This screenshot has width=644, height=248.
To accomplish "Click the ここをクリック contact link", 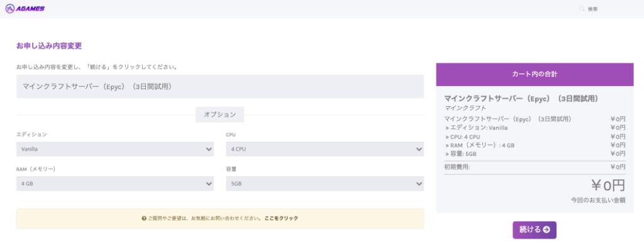I will pyautogui.click(x=281, y=218).
